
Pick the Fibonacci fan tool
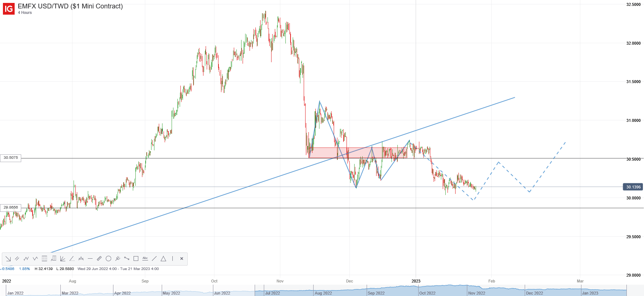point(63,259)
